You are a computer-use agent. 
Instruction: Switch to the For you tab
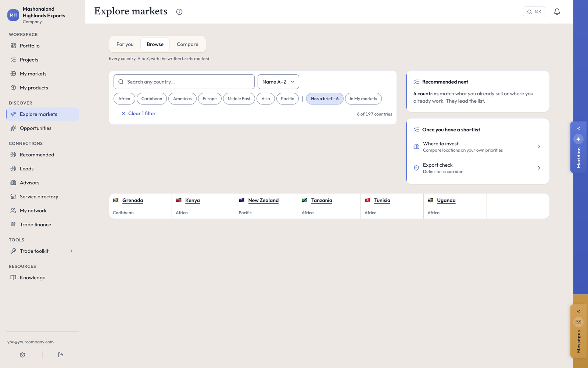[x=125, y=44]
